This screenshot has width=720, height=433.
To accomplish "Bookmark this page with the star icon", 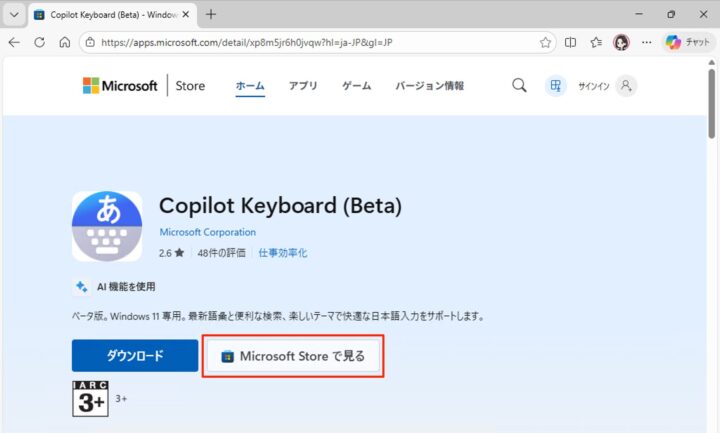I will point(545,43).
